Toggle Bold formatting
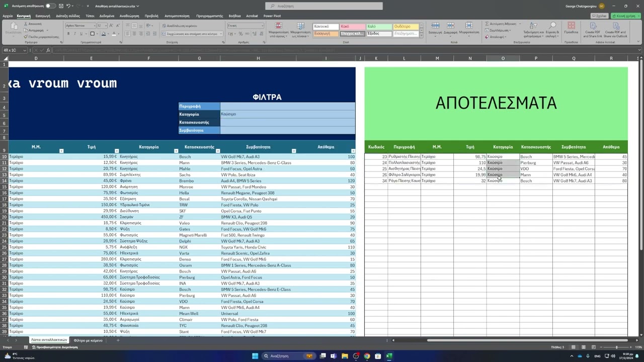This screenshot has height=362, width=644. [x=68, y=34]
